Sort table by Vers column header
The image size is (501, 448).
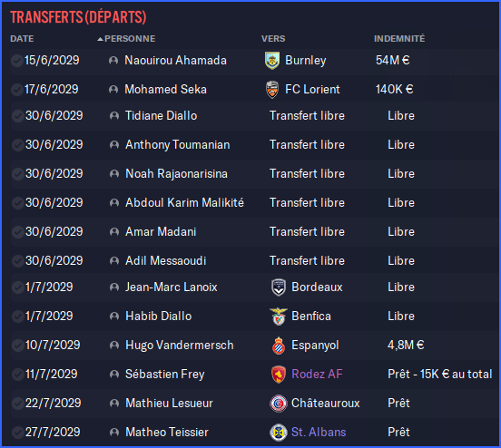coord(273,39)
